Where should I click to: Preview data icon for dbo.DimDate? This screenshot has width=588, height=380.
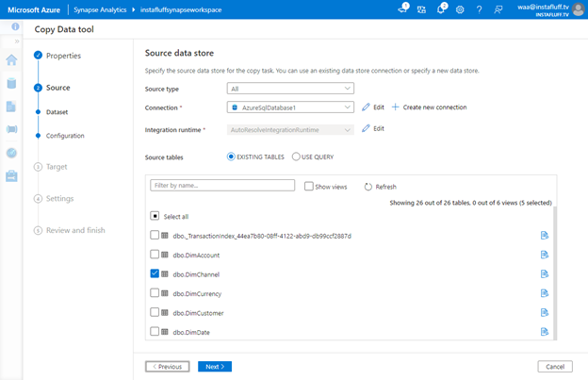(x=545, y=332)
